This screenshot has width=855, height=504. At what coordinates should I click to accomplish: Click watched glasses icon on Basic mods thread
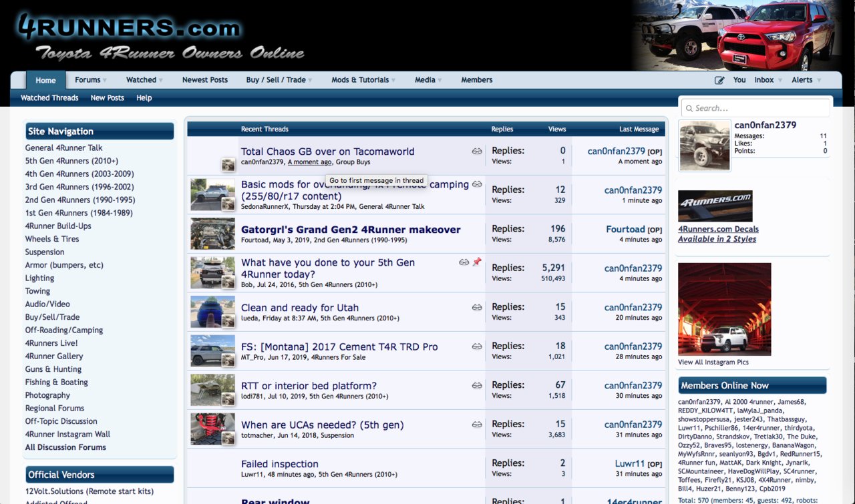477,184
